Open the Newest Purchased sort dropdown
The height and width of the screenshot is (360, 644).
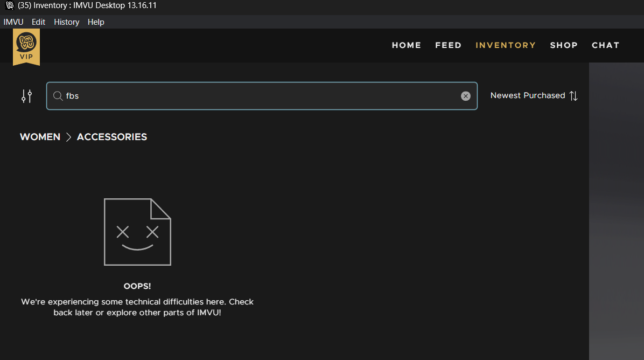527,95
